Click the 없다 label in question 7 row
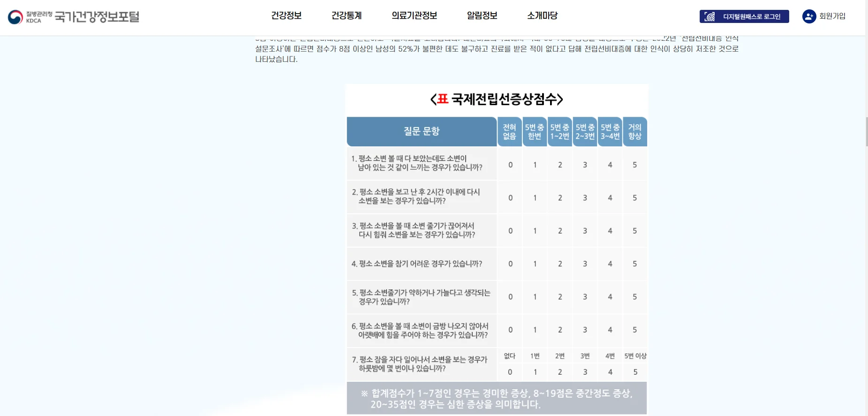Screen dimensions: 868x416 510,356
